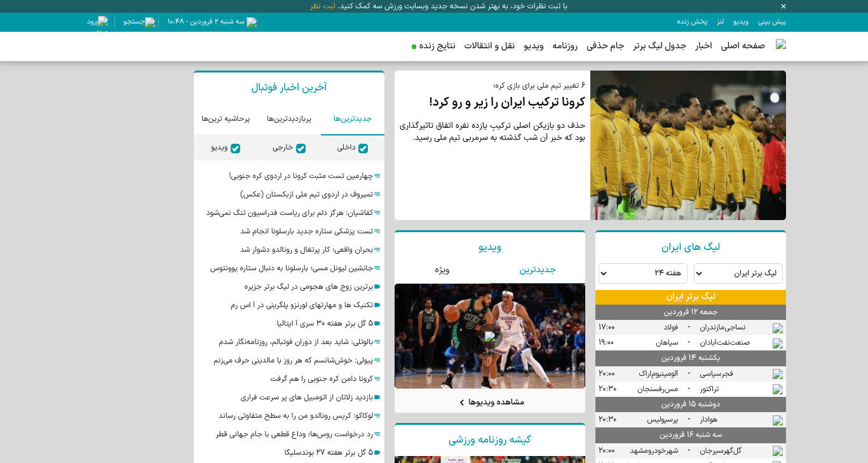
Task: Click the team logo beside هوادار
Action: click(x=778, y=420)
